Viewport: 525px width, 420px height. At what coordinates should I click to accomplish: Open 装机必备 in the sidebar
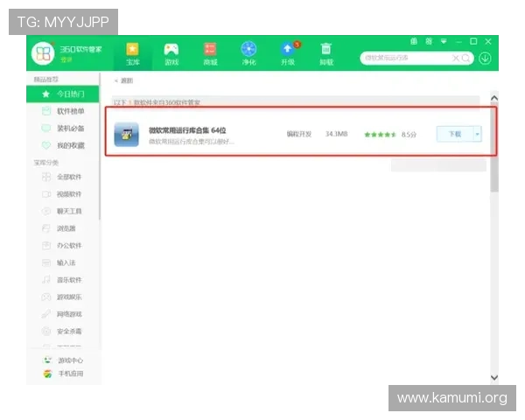tap(63, 129)
